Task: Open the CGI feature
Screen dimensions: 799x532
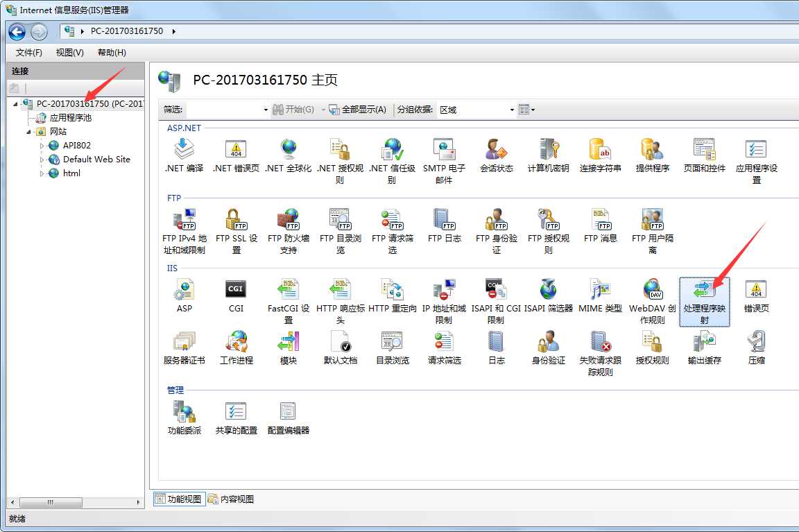Action: 236,296
